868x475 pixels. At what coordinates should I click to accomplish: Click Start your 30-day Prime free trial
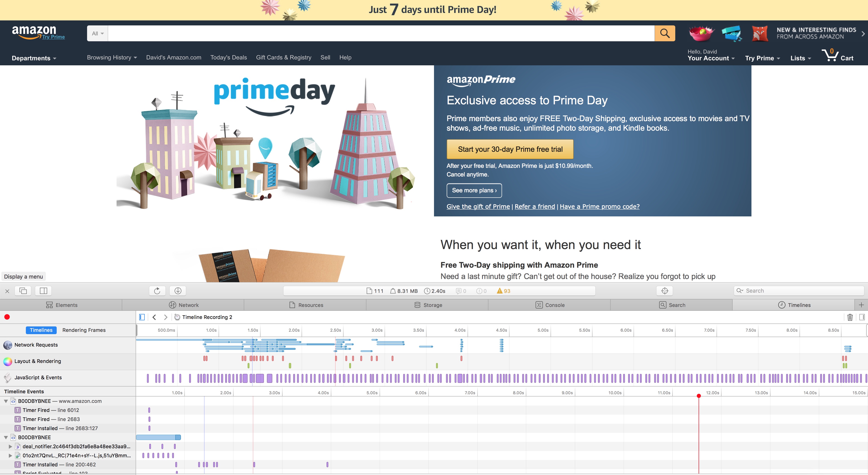(x=510, y=149)
